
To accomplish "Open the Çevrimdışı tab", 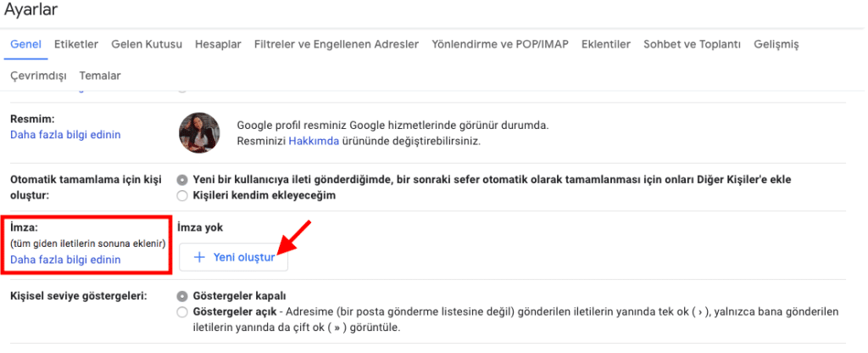I will pos(39,76).
